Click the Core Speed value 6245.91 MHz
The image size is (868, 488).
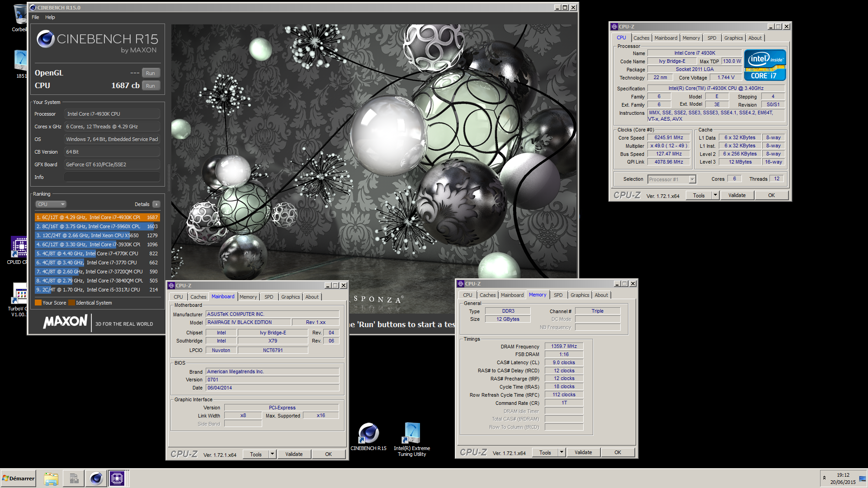point(669,138)
